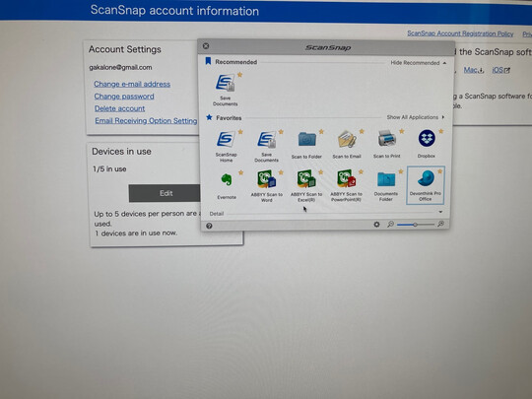Viewport: 532px width, 399px height.
Task: Adjust the icon size zoom slider
Action: pos(416,225)
